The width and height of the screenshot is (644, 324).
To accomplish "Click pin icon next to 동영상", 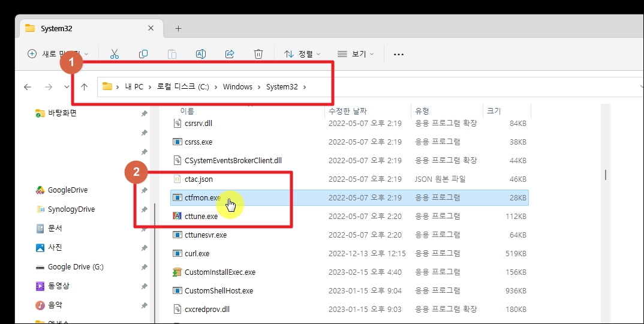I will pyautogui.click(x=144, y=286).
